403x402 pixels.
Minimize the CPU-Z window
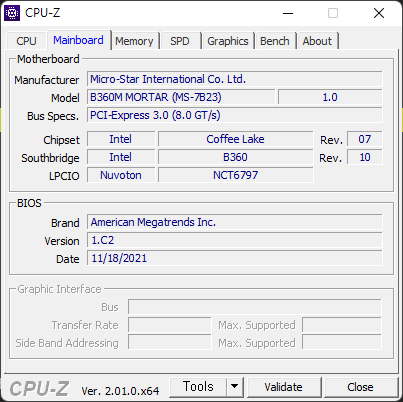click(x=288, y=13)
